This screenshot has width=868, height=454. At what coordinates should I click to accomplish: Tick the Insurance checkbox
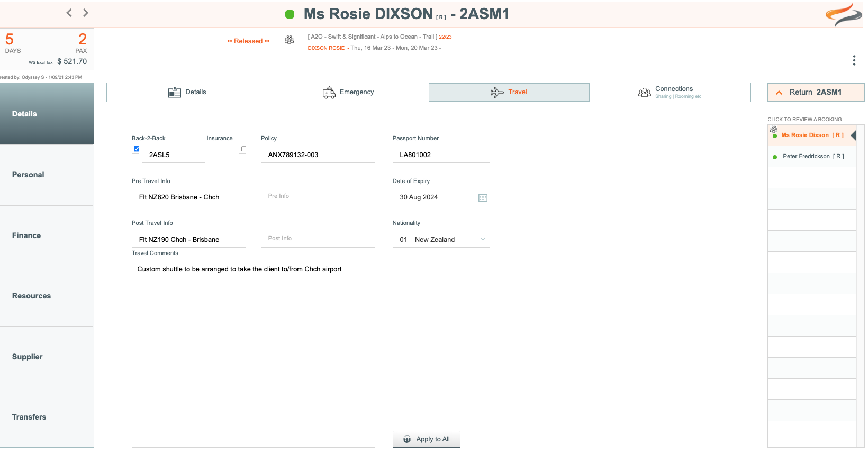coord(243,149)
